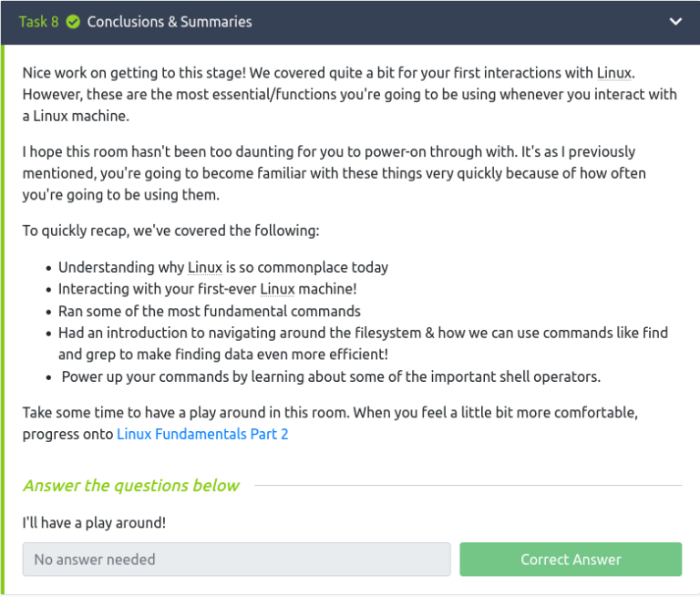Image resolution: width=700 pixels, height=597 pixels.
Task: Open the Linux Fundamentals Part 2 link
Action: point(202,434)
